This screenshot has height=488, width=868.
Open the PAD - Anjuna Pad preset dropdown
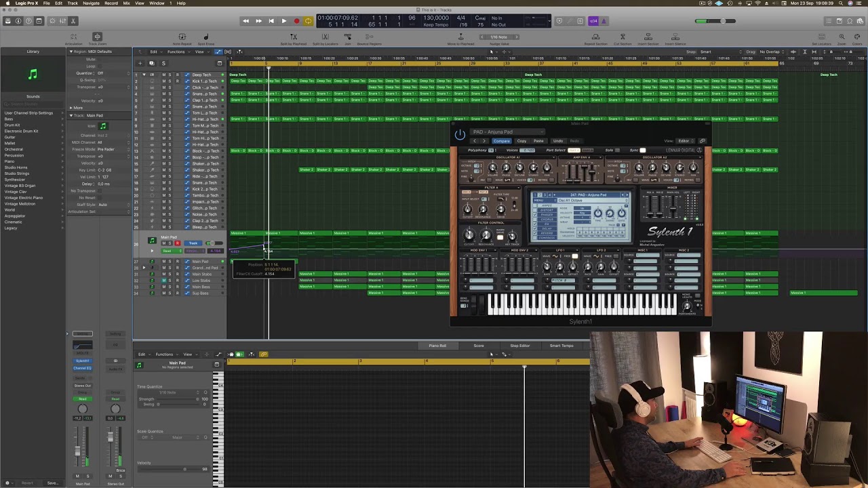coord(508,132)
